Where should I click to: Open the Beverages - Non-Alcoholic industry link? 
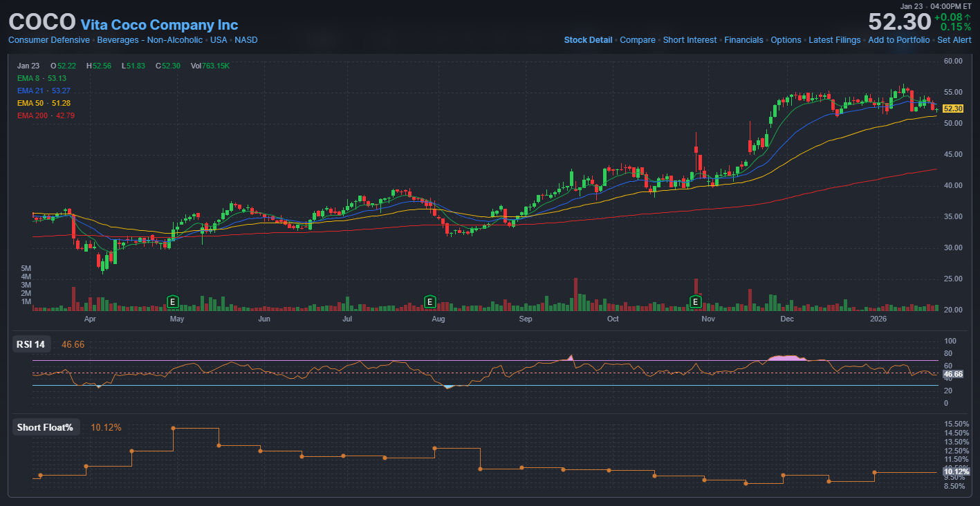click(x=150, y=40)
